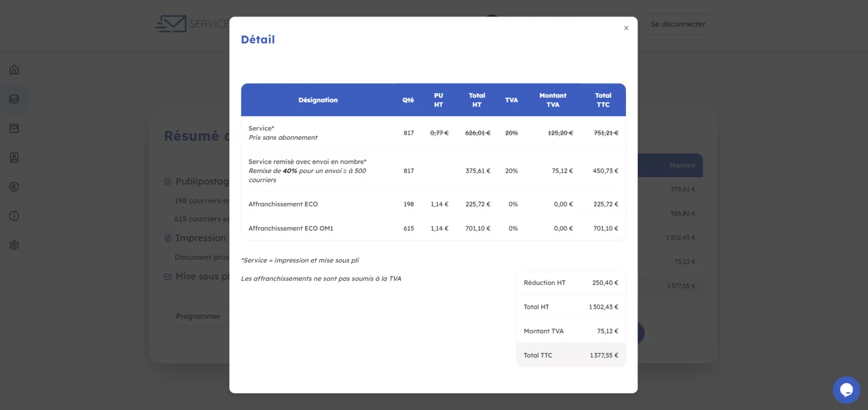Image resolution: width=868 pixels, height=410 pixels.
Task: Click the envelope logo in the header
Action: click(x=170, y=24)
